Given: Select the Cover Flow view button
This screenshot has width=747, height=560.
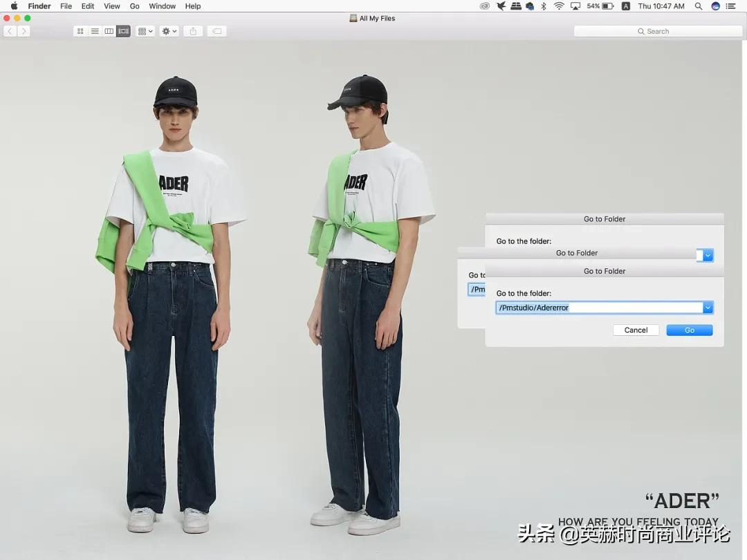Looking at the screenshot, I should [123, 31].
